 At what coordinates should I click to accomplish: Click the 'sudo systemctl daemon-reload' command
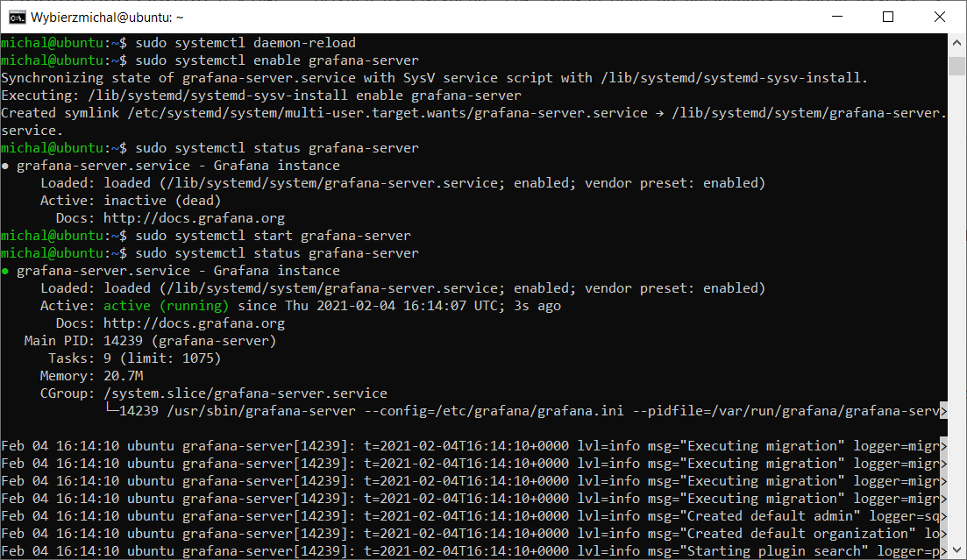[x=245, y=43]
